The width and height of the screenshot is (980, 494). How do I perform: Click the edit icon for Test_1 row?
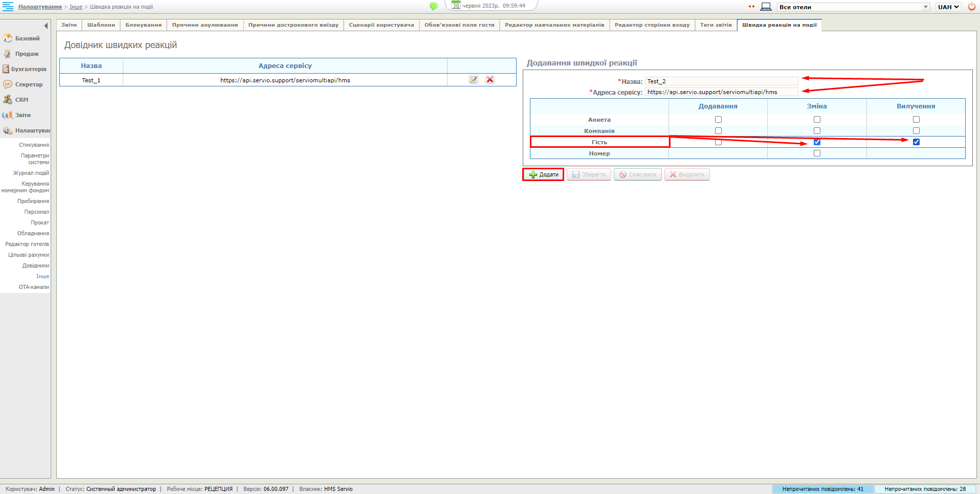[x=474, y=80]
